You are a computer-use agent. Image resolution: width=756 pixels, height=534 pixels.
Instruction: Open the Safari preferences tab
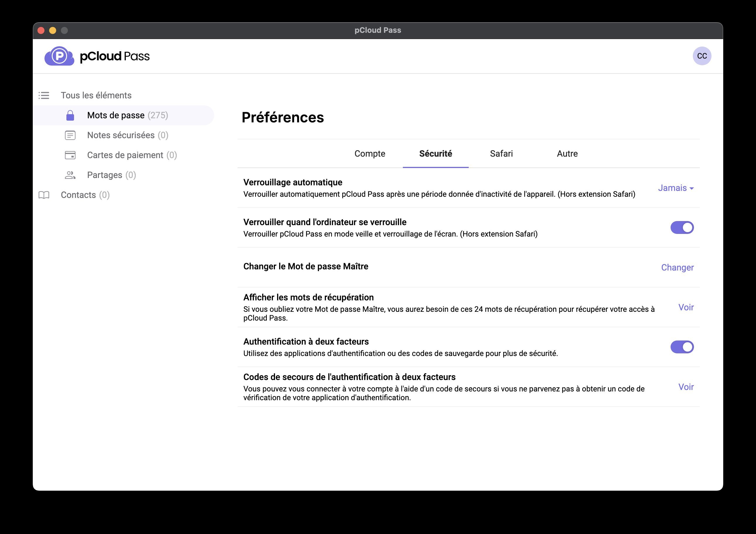(x=501, y=154)
